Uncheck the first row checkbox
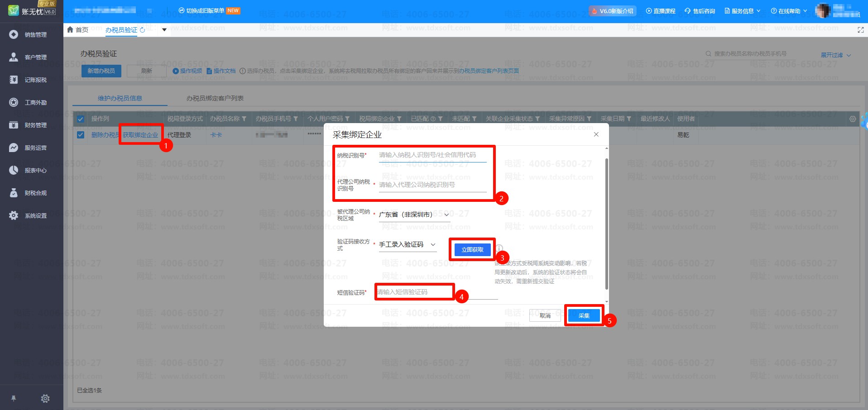Viewport: 868px width, 410px height. 81,135
